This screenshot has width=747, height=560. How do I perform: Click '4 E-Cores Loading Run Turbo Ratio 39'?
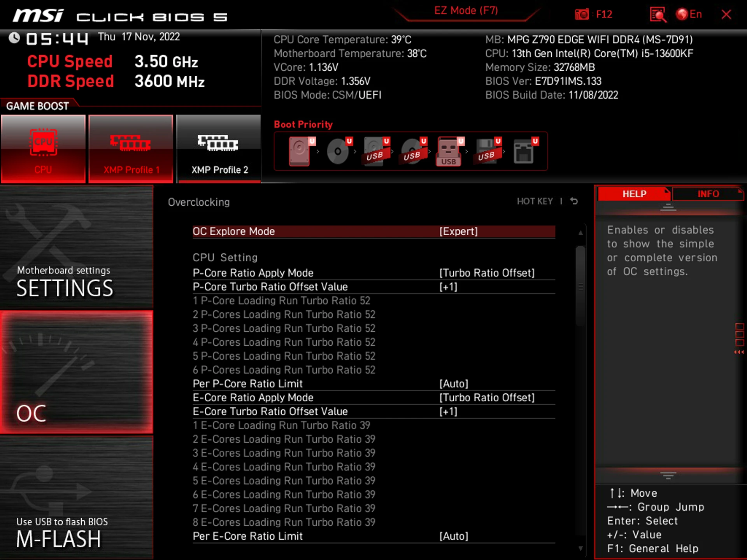coord(284,467)
